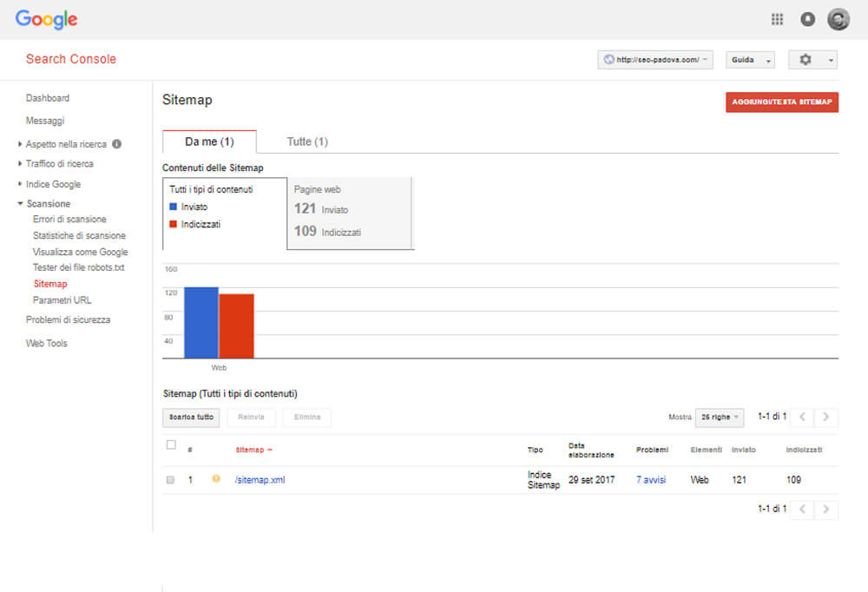The height and width of the screenshot is (592, 868).
Task: Open the 7 avvisi warnings link
Action: (651, 479)
